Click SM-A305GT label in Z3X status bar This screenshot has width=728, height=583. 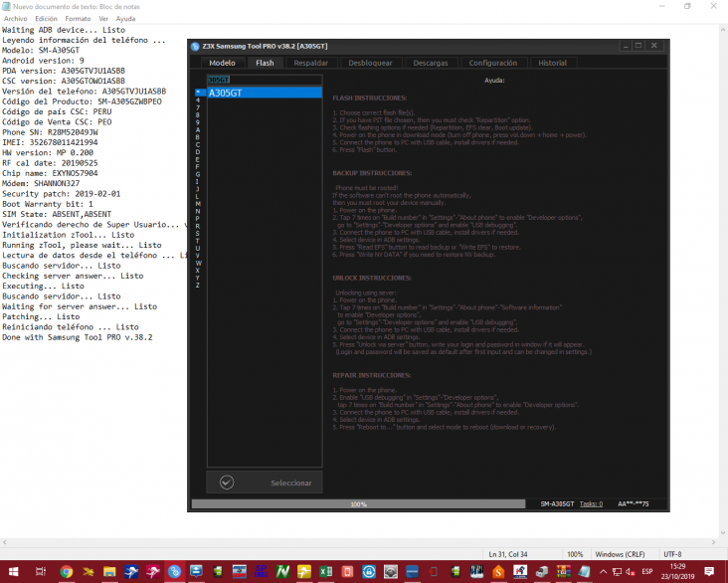tap(557, 504)
